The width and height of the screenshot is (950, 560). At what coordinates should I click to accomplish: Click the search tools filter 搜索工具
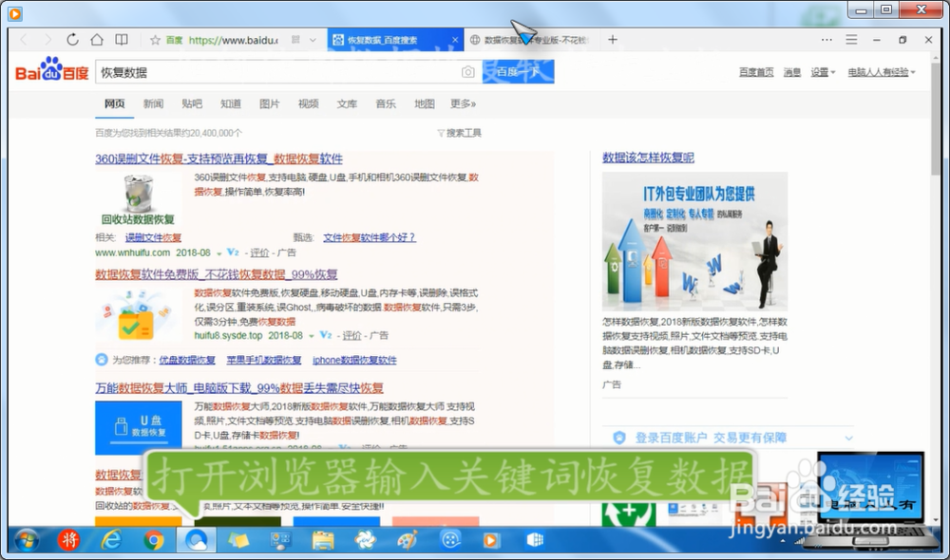[459, 133]
